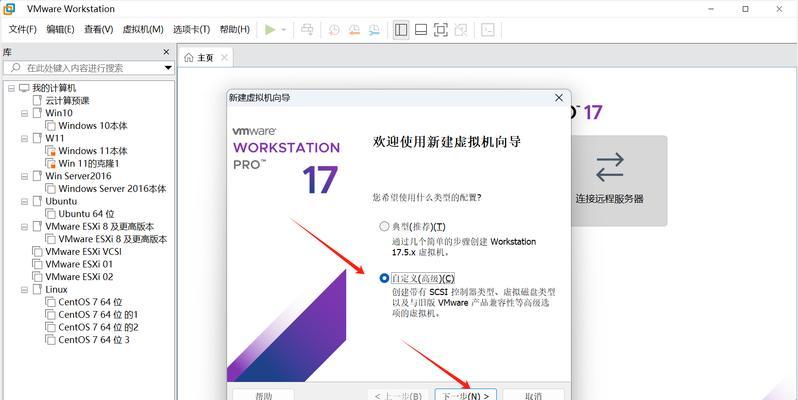Click the Library search input field
Image resolution: width=798 pixels, height=400 pixels.
coord(88,68)
